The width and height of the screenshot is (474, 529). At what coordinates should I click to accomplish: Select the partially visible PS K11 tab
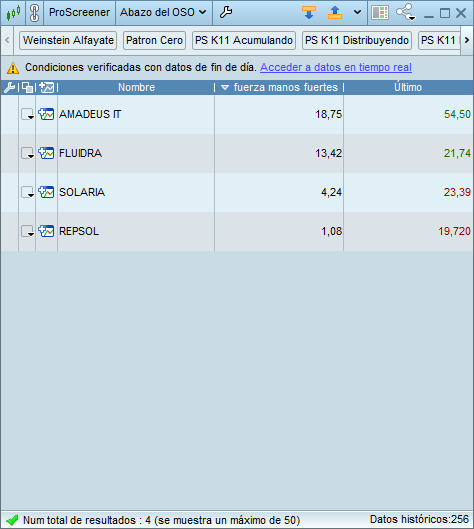440,40
